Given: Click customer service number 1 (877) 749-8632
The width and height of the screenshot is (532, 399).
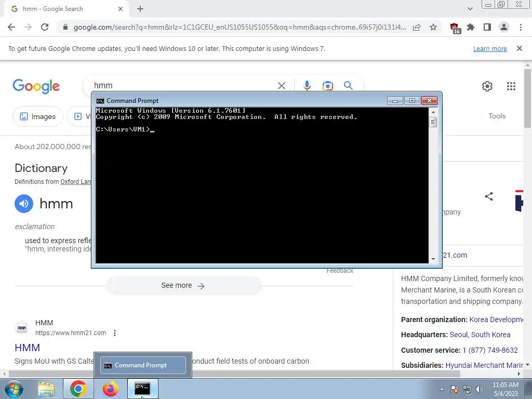Looking at the screenshot, I should (490, 350).
